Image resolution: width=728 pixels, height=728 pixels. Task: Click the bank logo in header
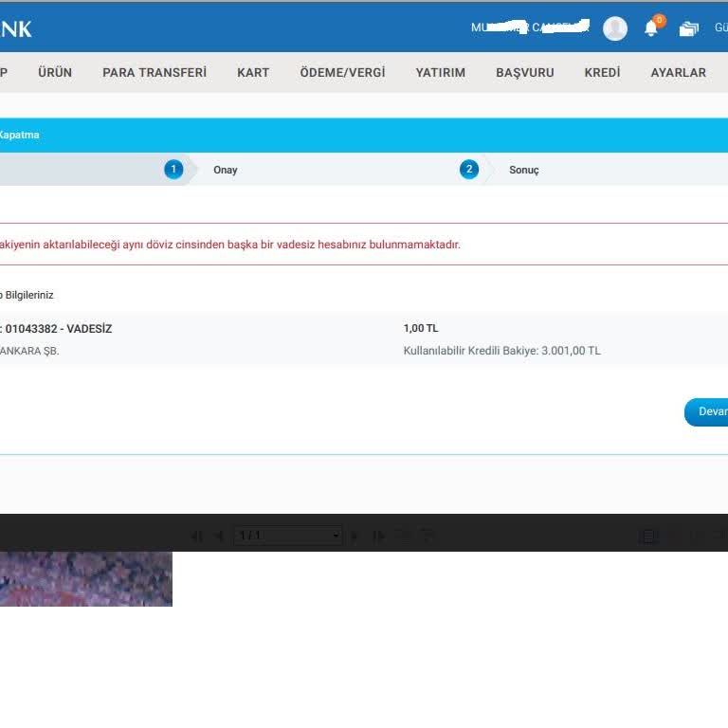click(x=16, y=29)
